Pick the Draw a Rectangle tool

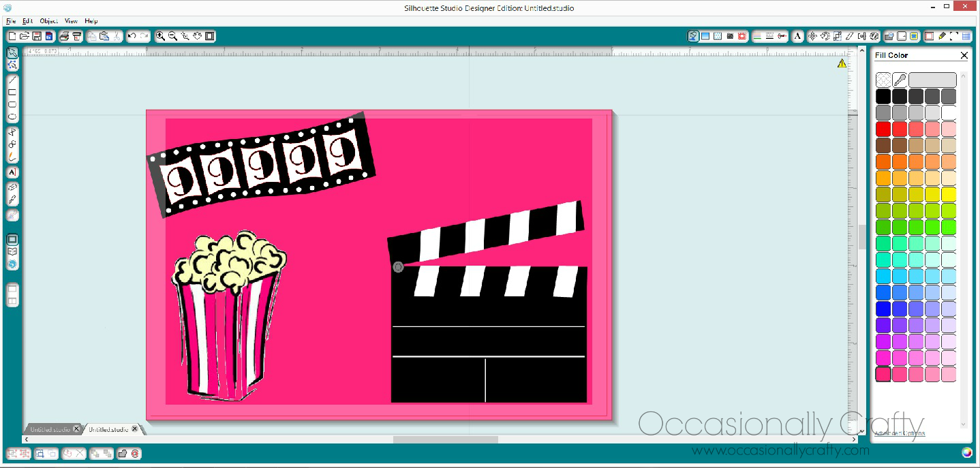pyautogui.click(x=12, y=92)
